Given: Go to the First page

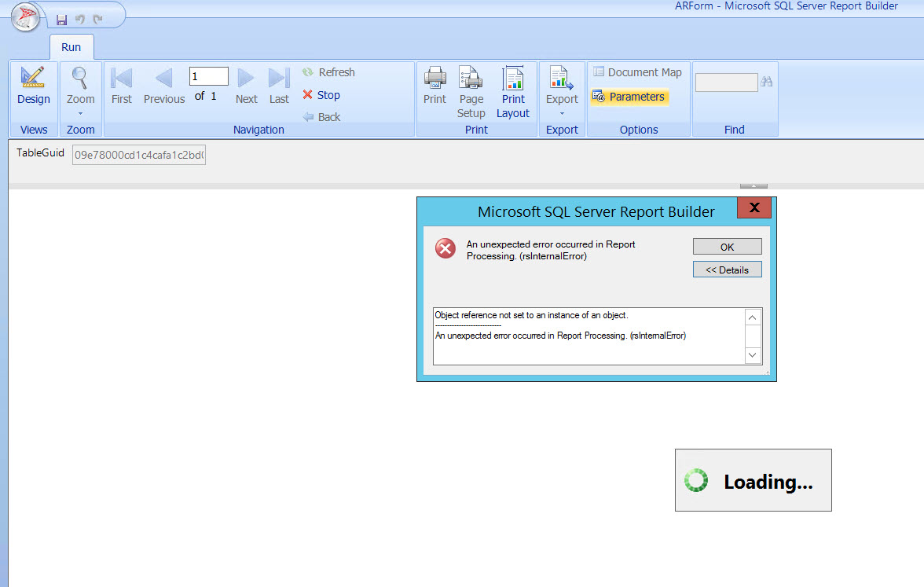Looking at the screenshot, I should point(121,86).
